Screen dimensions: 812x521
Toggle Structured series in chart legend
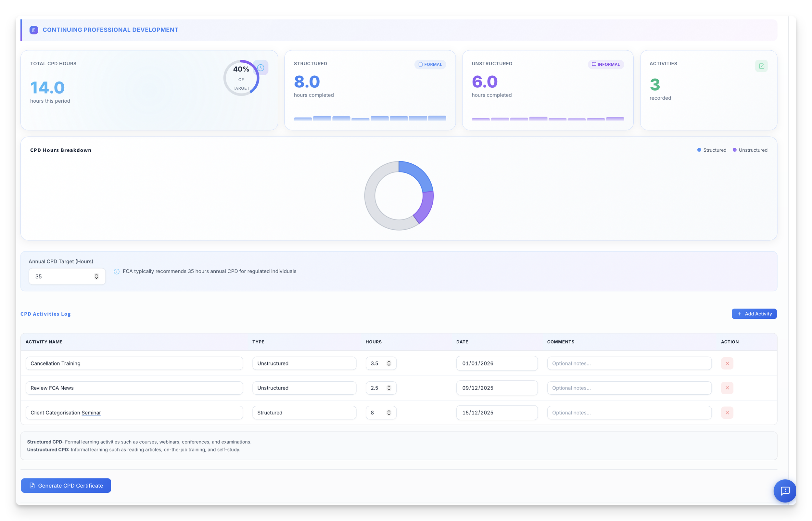tap(712, 150)
